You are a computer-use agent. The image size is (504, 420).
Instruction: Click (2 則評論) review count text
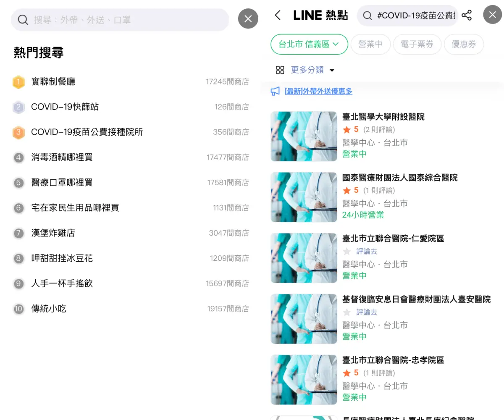click(379, 129)
